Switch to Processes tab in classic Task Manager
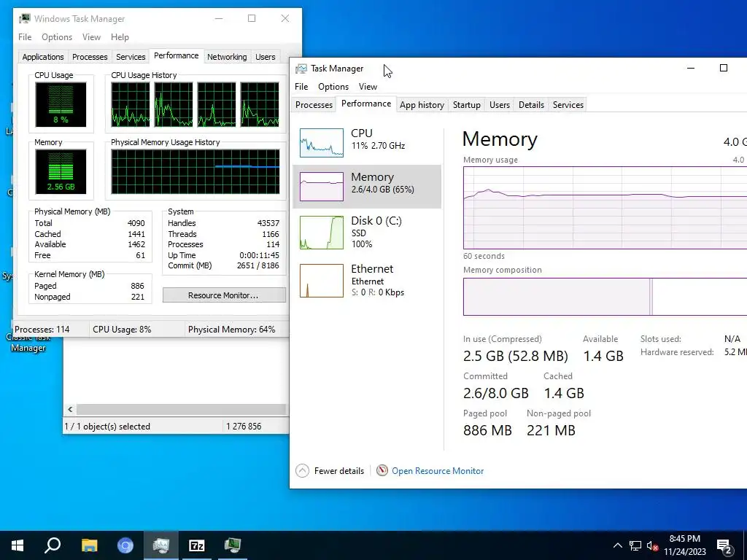Image resolution: width=747 pixels, height=560 pixels. pos(90,57)
